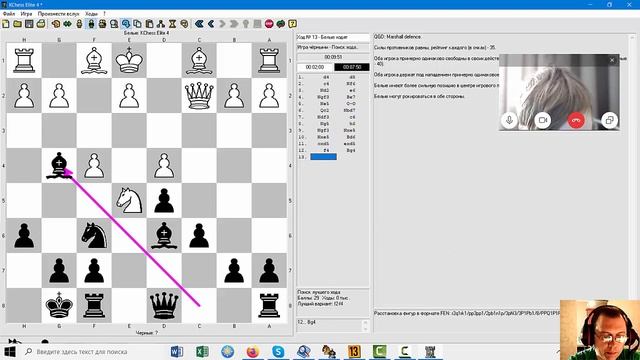Select the white king on e1
The width and height of the screenshot is (640, 360).
pyautogui.click(x=129, y=60)
